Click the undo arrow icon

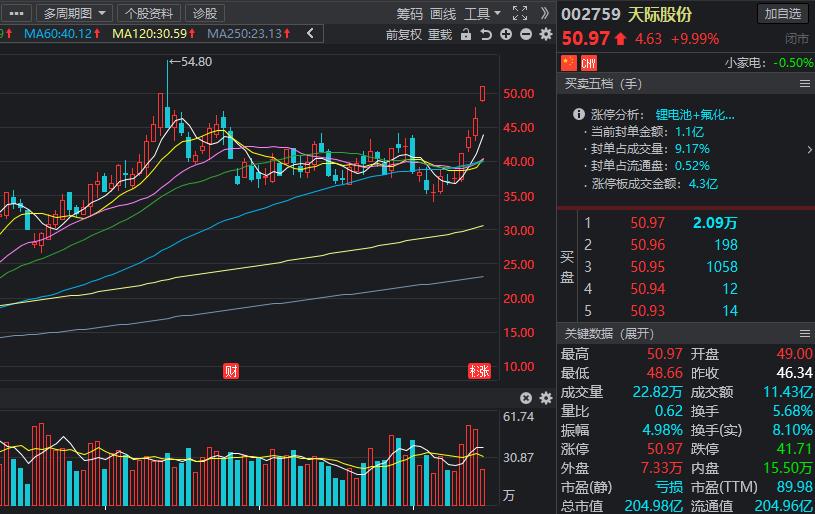click(x=485, y=35)
